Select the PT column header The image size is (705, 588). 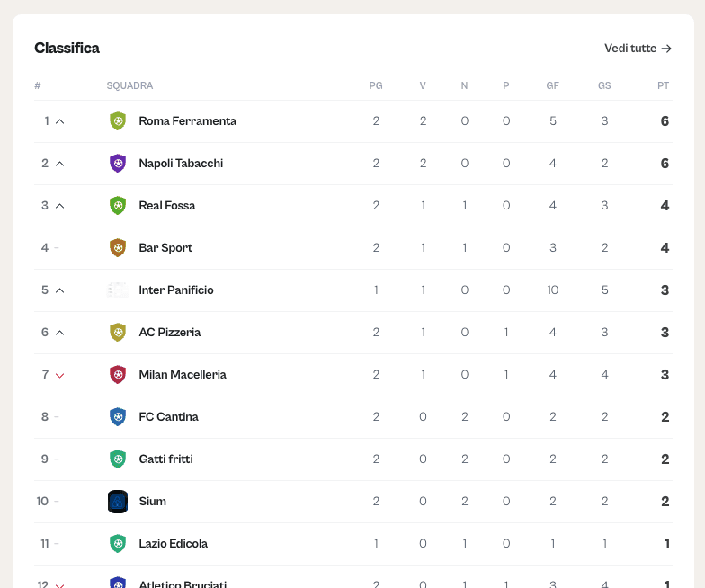point(664,85)
